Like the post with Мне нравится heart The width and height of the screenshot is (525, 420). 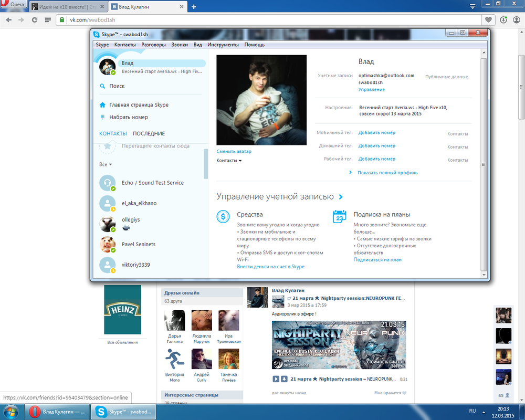point(404,393)
